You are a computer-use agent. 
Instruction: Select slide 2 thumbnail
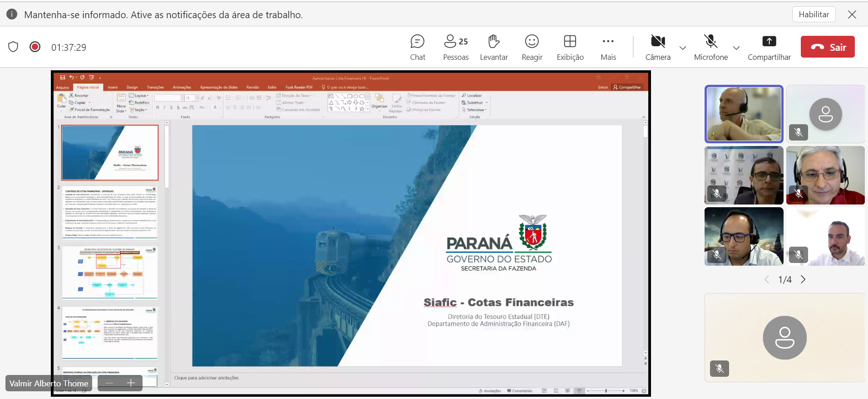pos(110,212)
